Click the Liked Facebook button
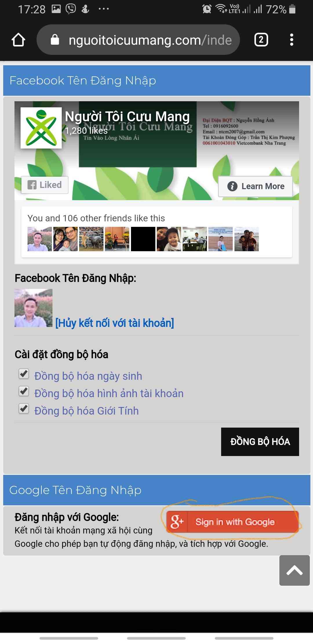Viewport: 313px width, 644px height. [x=45, y=185]
